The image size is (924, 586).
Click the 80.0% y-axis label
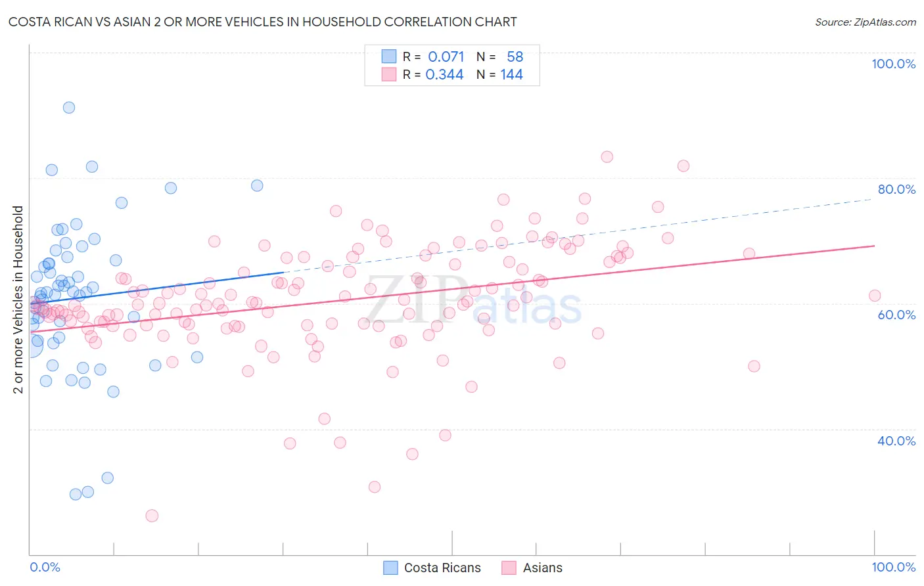coord(896,189)
